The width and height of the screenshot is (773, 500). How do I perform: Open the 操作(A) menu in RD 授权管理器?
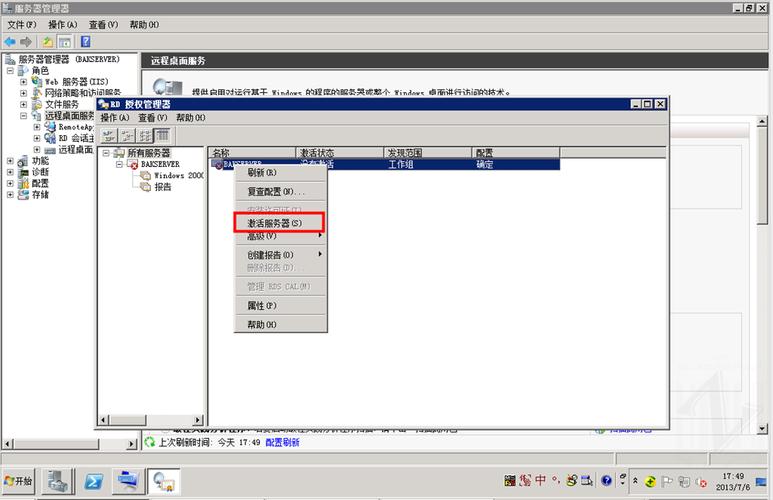(114, 118)
